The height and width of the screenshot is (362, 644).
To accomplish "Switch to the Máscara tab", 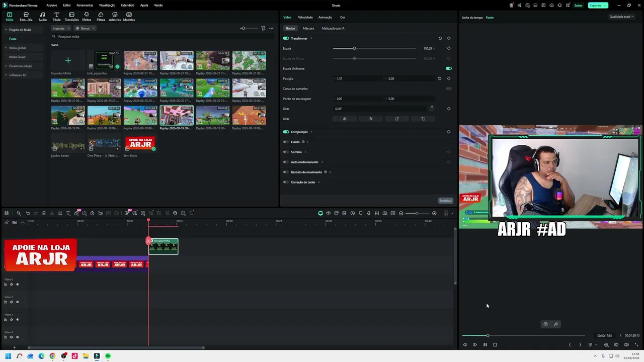I will [308, 28].
